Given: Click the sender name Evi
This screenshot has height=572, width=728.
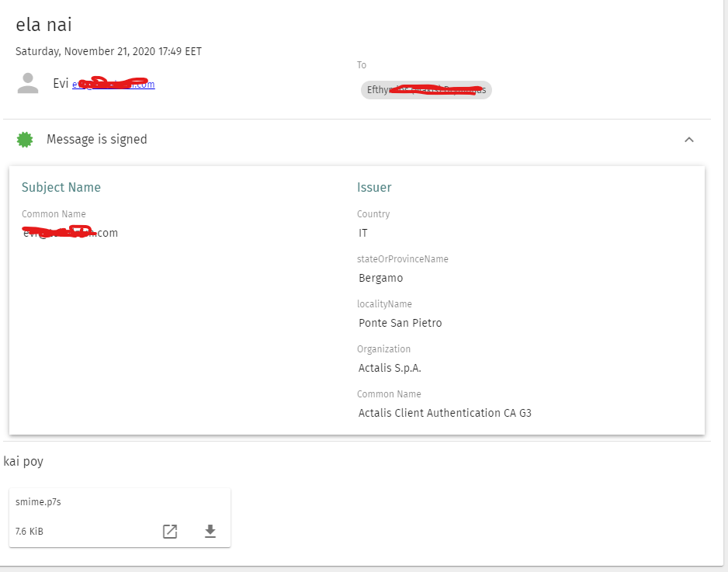Looking at the screenshot, I should 61,84.
